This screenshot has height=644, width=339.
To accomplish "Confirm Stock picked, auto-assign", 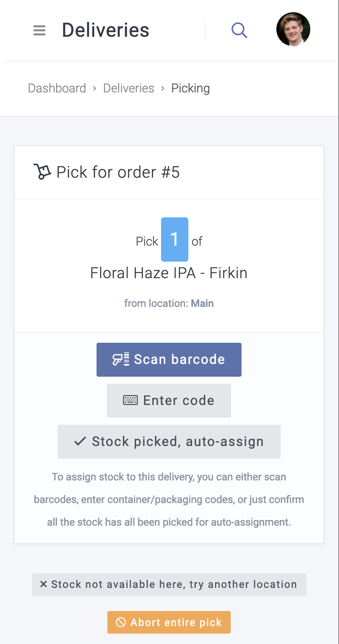I will 169,442.
